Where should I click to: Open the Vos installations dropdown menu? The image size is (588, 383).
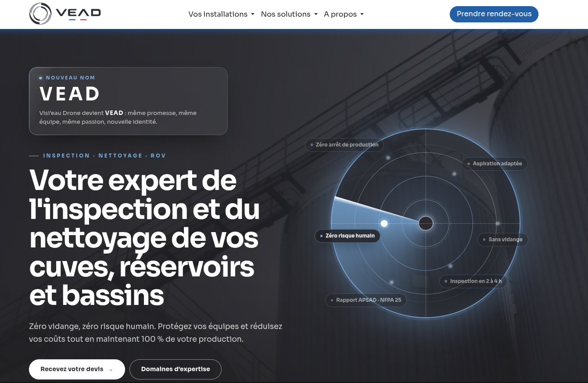pos(222,14)
